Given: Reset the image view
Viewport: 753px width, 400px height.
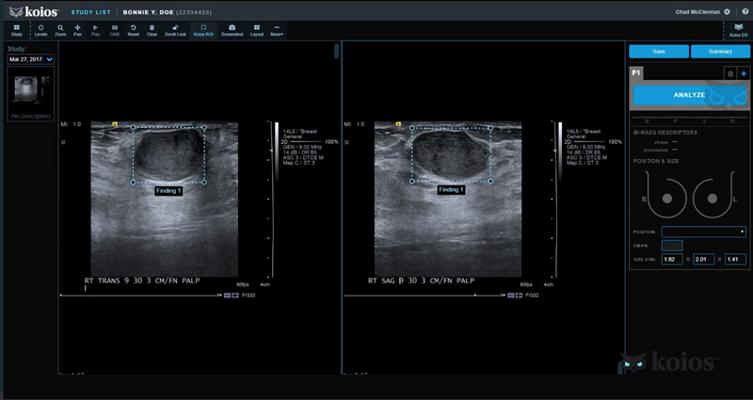Looking at the screenshot, I should 133,29.
